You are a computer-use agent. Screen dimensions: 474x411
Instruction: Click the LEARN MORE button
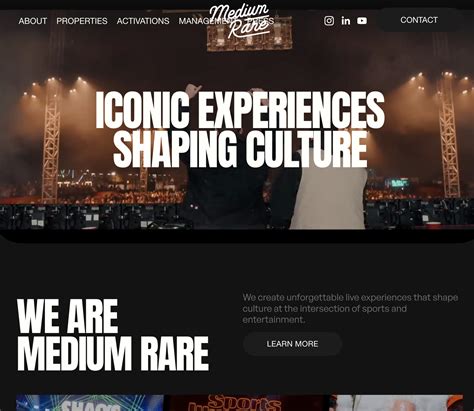coord(292,344)
